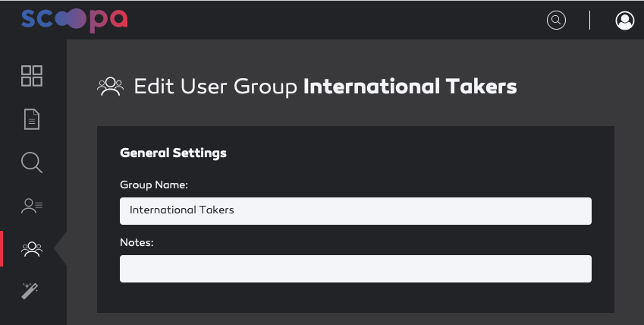
Task: Open the magnifier search icon in sidebar
Action: tap(32, 162)
